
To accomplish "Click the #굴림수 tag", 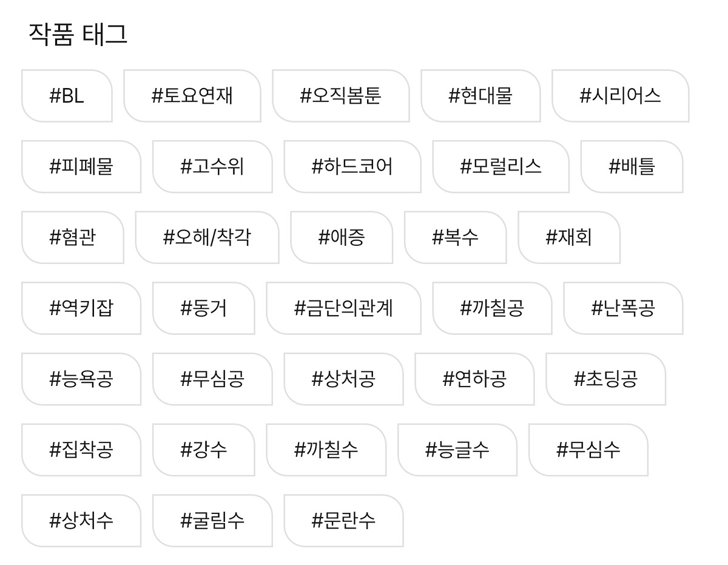I will [x=212, y=521].
